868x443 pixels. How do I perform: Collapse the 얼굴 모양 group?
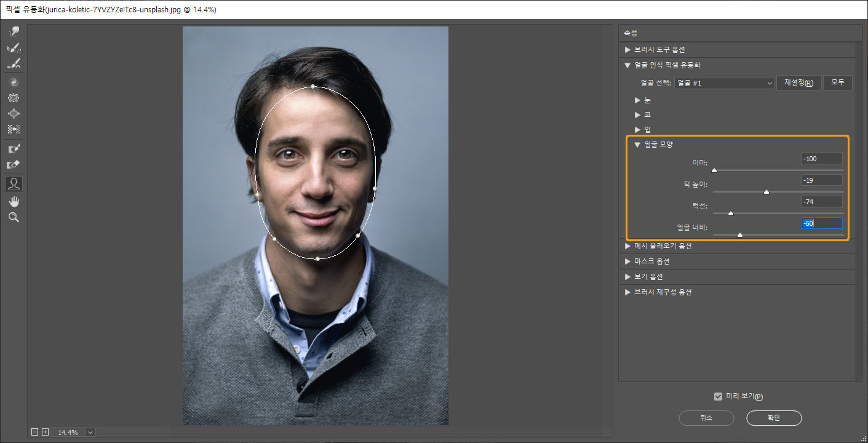[x=637, y=145]
